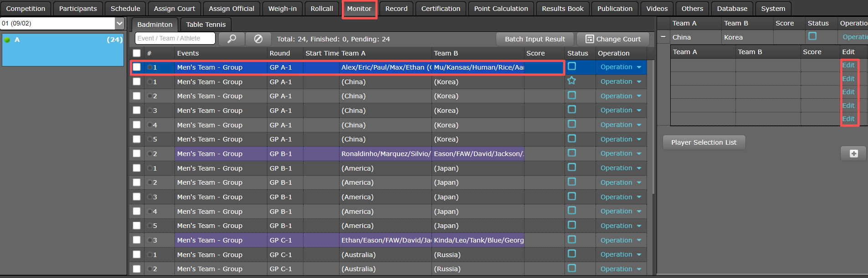This screenshot has width=868, height=278.
Task: Open the Point Calculation menu tab
Action: (x=501, y=9)
